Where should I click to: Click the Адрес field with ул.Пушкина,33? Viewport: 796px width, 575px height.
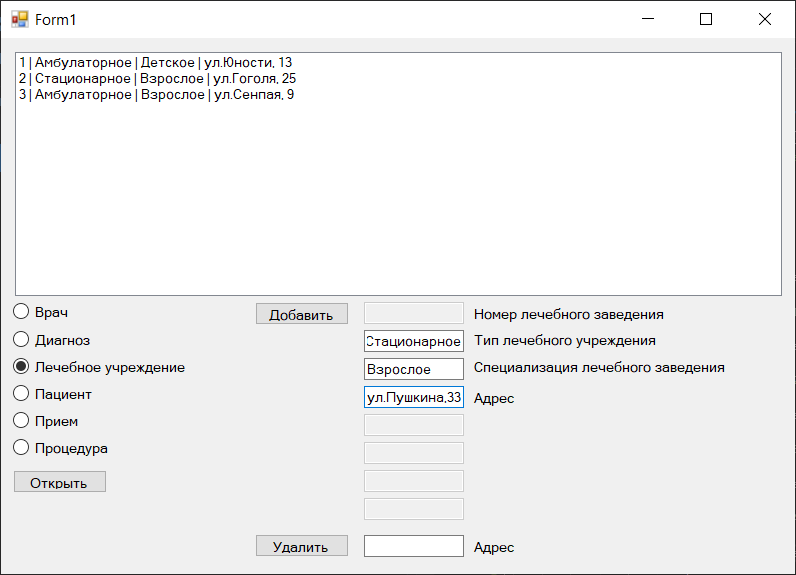click(x=414, y=397)
